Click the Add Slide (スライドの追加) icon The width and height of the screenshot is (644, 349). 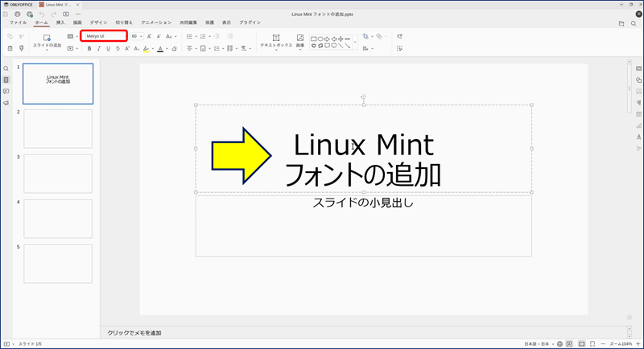tap(47, 37)
